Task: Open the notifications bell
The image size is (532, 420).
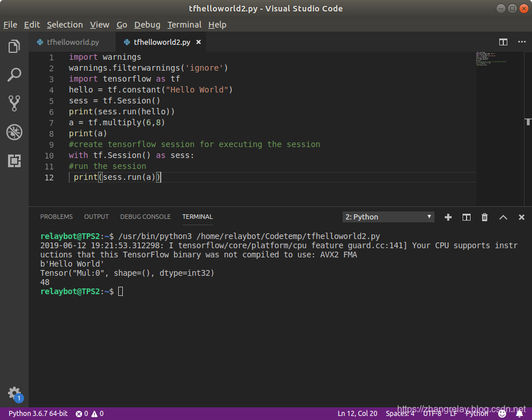Action: (x=519, y=414)
